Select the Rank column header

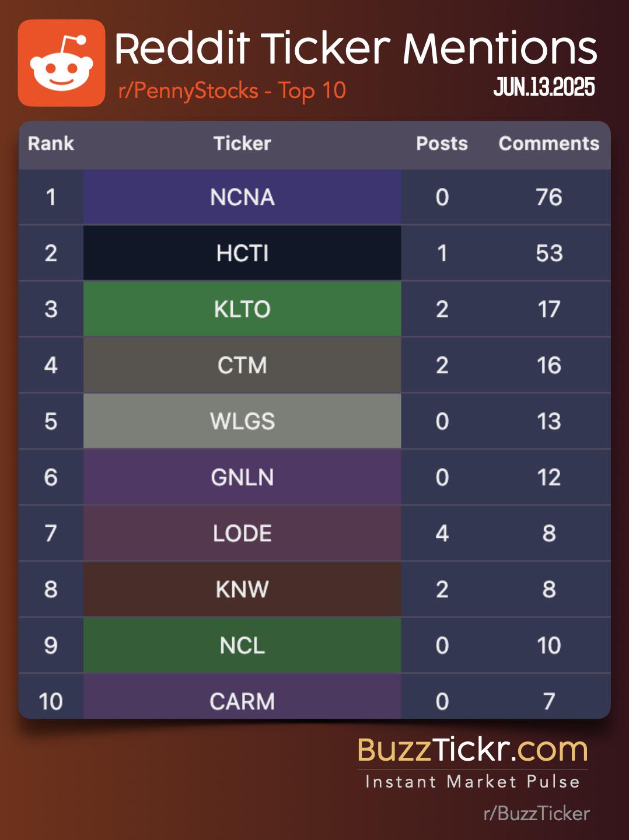[51, 143]
